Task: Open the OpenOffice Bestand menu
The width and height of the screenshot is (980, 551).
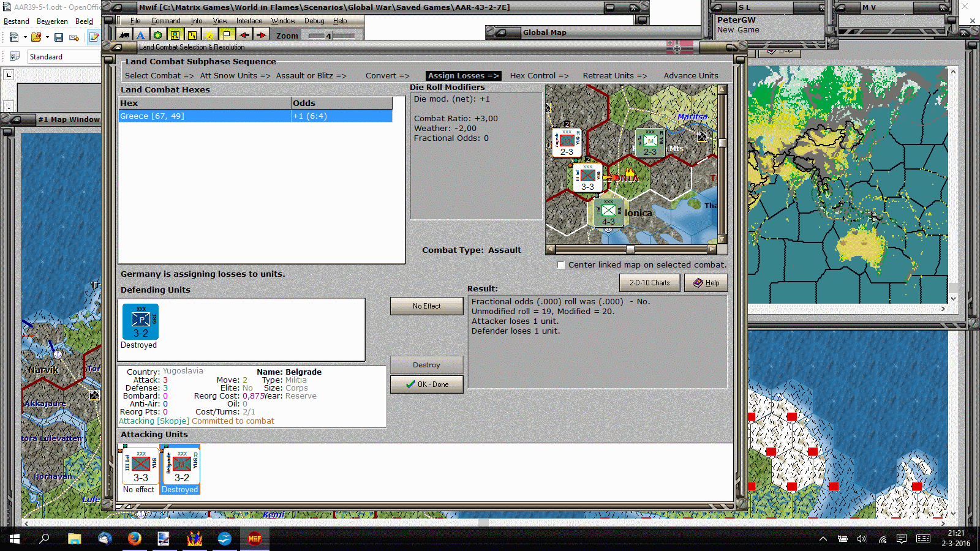Action: pos(17,21)
